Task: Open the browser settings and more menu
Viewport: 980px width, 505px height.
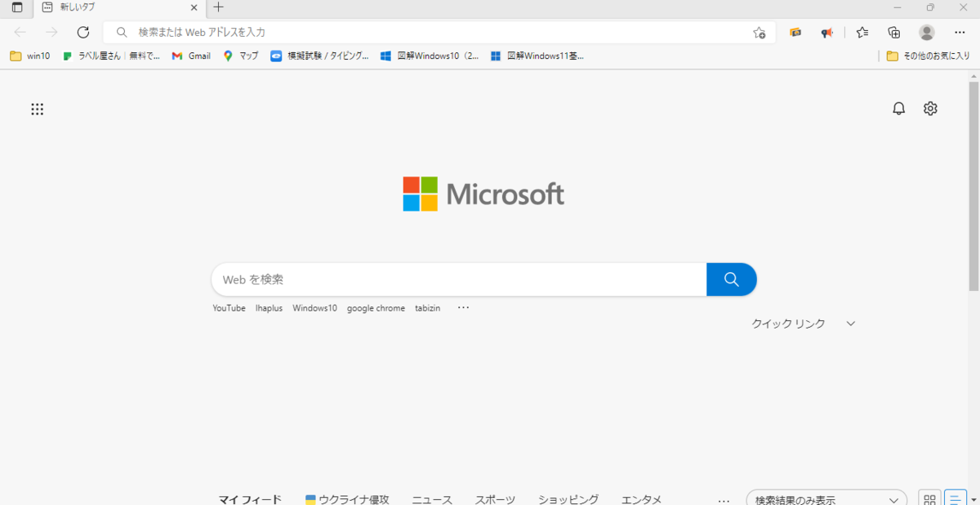Action: tap(960, 33)
